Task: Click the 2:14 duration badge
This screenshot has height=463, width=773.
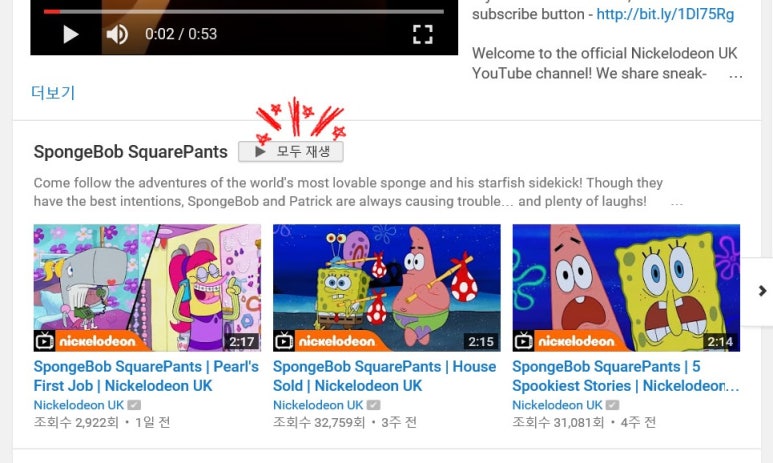Action: coord(720,342)
